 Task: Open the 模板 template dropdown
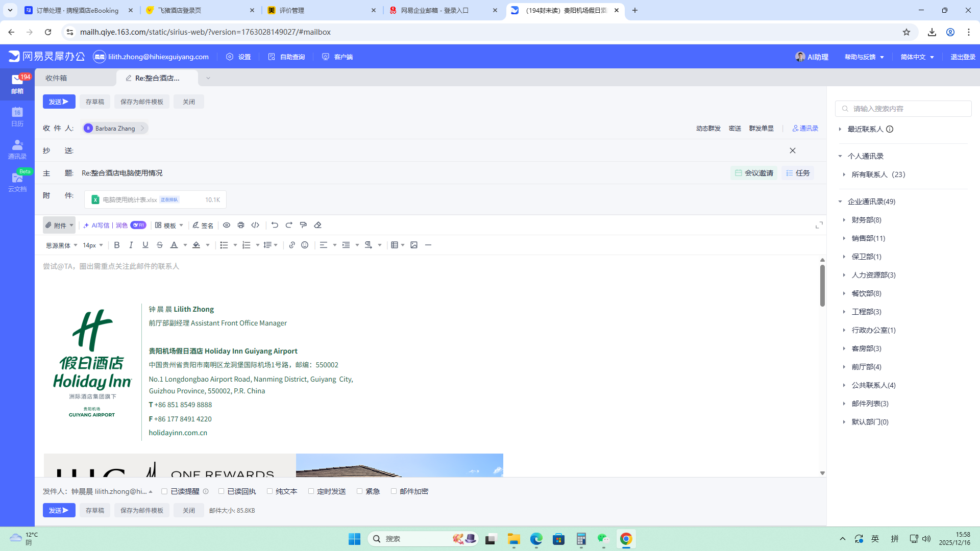(x=169, y=225)
